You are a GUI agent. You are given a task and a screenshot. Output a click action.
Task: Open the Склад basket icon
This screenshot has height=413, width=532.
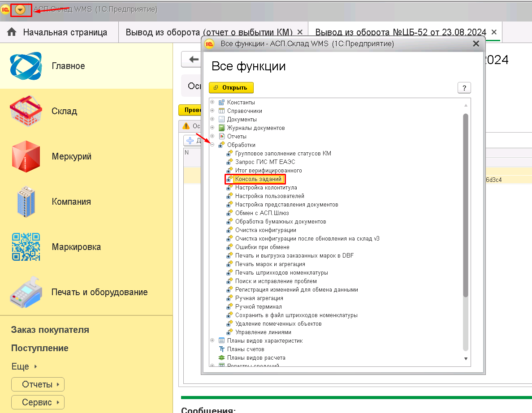point(26,111)
